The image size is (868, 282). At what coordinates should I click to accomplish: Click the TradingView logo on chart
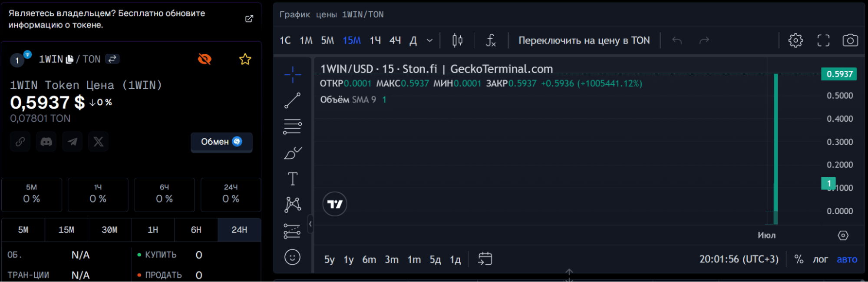coord(335,204)
